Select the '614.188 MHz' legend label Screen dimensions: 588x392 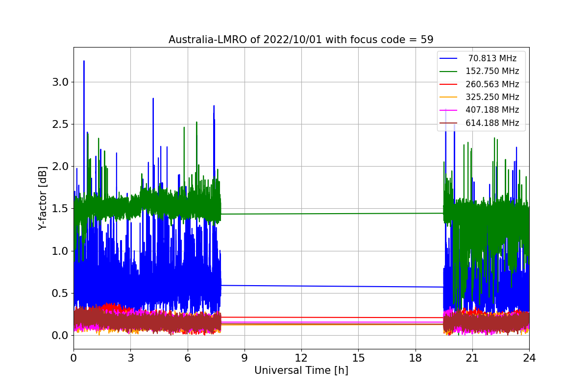click(x=492, y=123)
